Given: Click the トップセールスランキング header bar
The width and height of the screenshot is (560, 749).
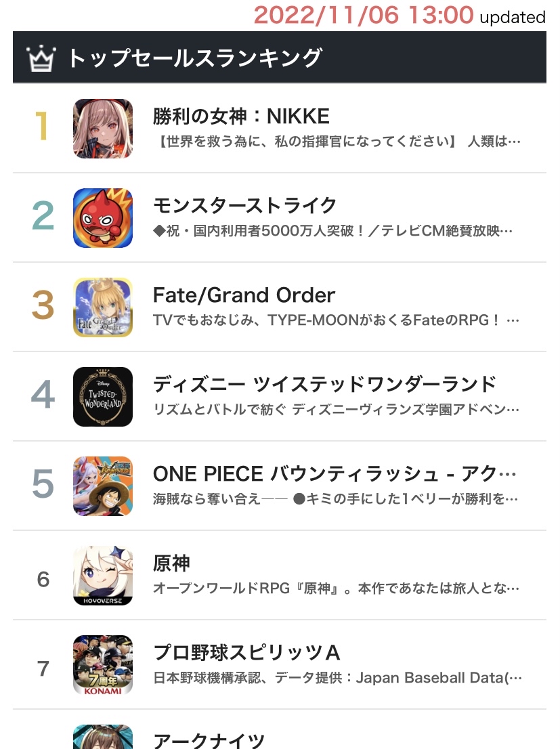Looking at the screenshot, I should pos(279,58).
